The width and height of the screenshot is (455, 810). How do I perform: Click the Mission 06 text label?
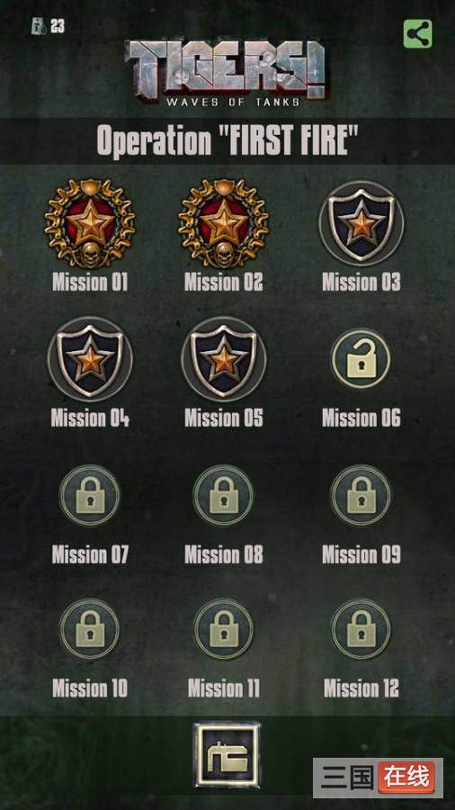coord(361,418)
